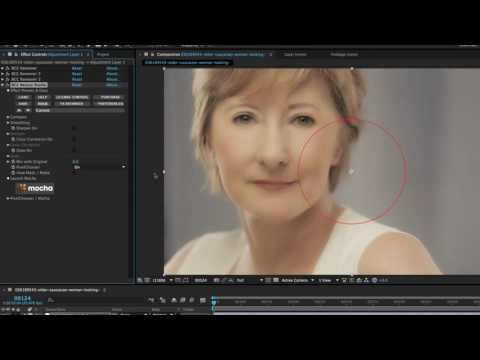
Task: Open the Layer (none) tab
Action: pyautogui.click(x=295, y=54)
